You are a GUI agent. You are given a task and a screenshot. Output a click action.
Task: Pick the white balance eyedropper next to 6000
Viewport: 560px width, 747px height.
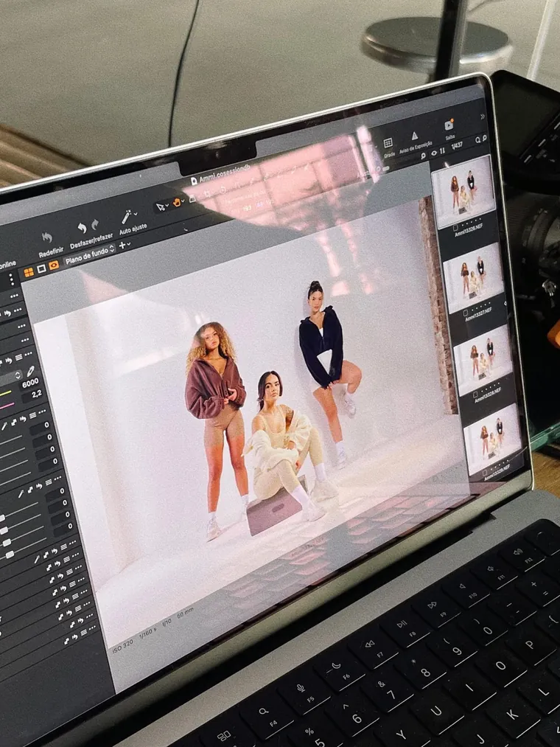pyautogui.click(x=30, y=371)
